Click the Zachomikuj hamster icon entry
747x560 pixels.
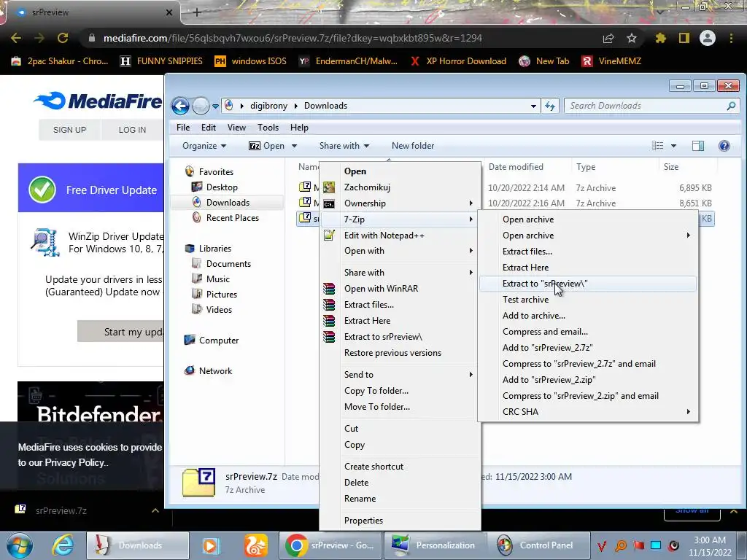(x=329, y=187)
